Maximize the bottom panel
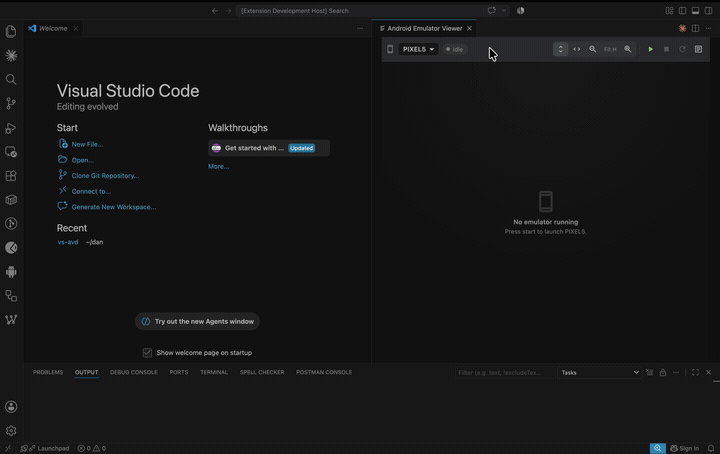720x454 pixels. (x=695, y=372)
